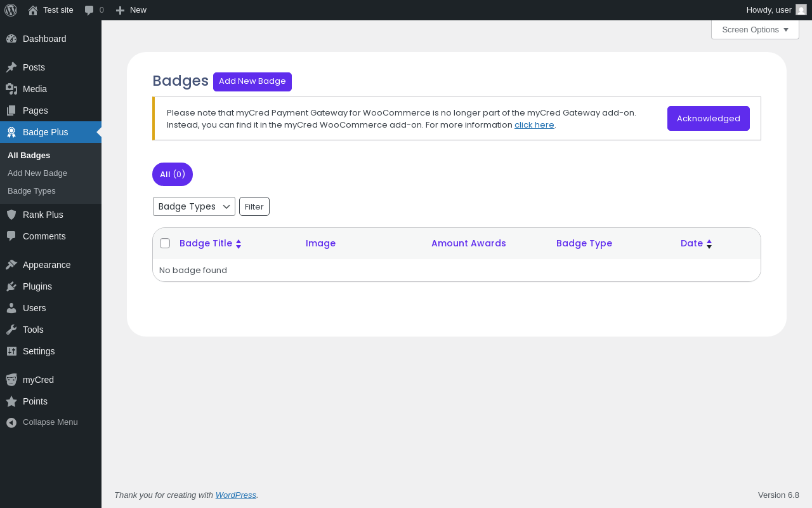Click the Badge Plus ribbon icon
Viewport: 812px width, 508px height.
click(11, 132)
